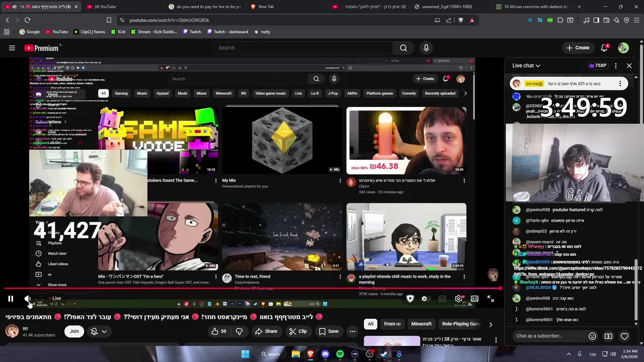This screenshot has height=362, width=644.
Task: Open YouTube notifications bell
Action: click(x=604, y=48)
